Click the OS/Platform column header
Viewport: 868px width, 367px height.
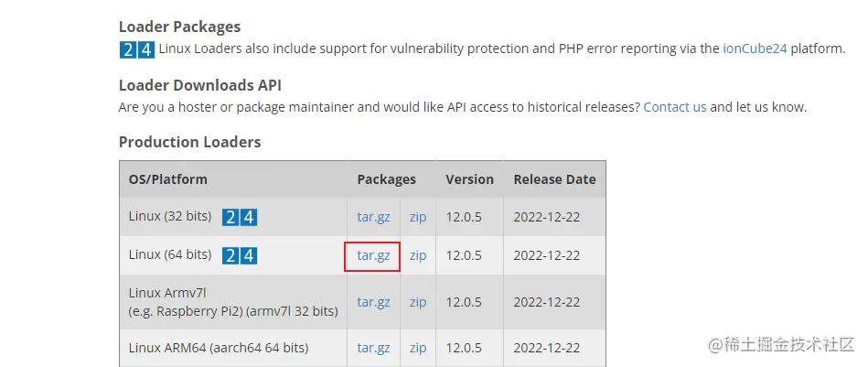click(x=168, y=179)
